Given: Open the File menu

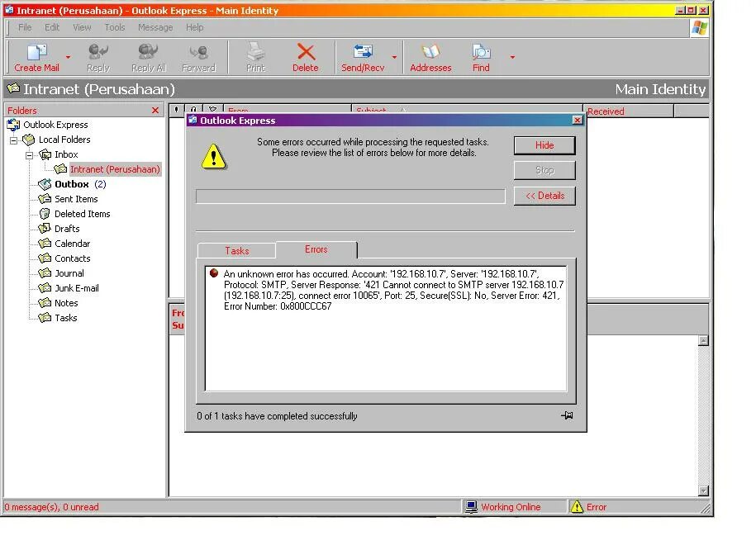Looking at the screenshot, I should 25,27.
